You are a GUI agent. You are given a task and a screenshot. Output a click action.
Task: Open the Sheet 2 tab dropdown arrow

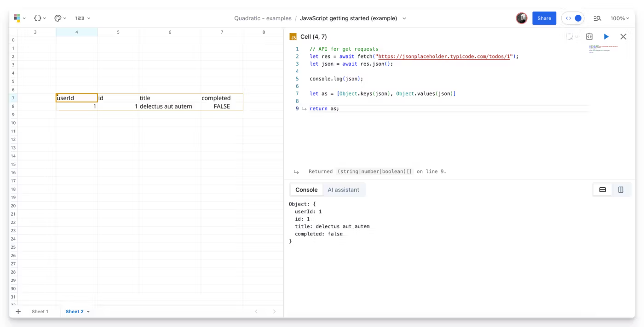(88, 312)
